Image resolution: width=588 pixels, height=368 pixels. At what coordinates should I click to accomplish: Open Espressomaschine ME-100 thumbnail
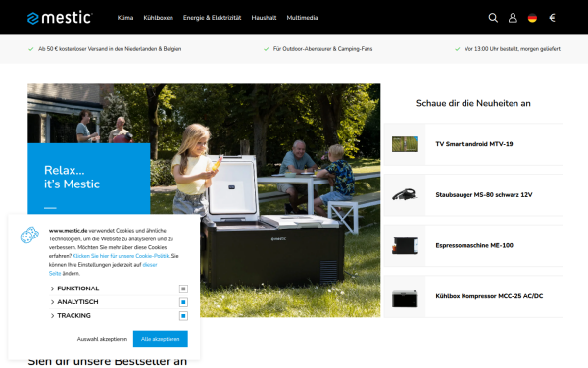(405, 245)
